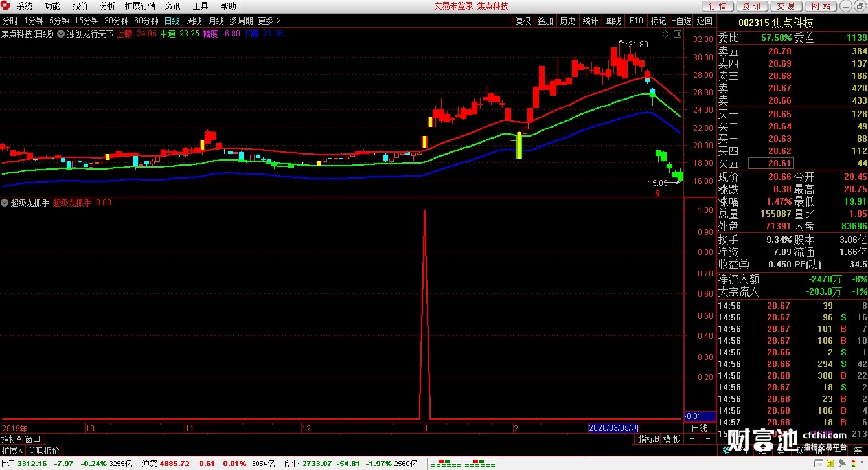The image size is (868, 470).
Task: Open the 模板 template tab
Action: pyautogui.click(x=672, y=439)
